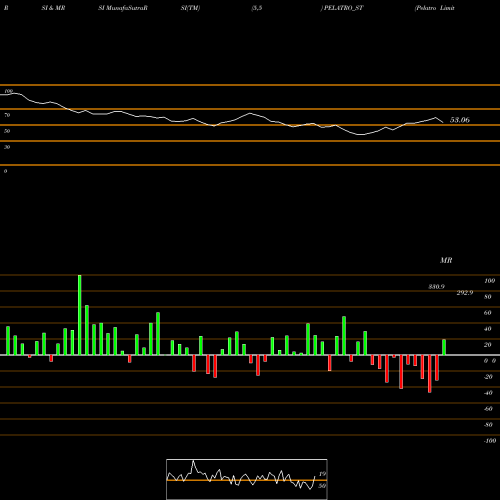Click the 30 label on the RSI axis
500x500 pixels.
[x=7, y=147]
